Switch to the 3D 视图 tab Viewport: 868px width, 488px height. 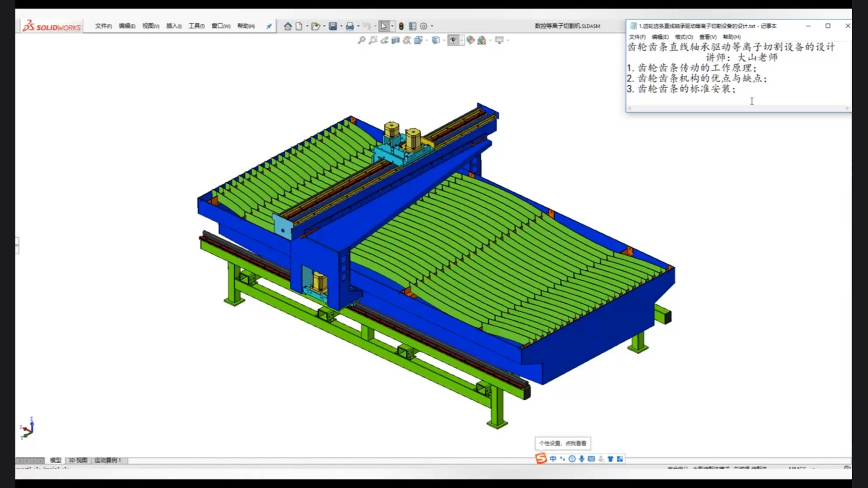click(x=78, y=460)
